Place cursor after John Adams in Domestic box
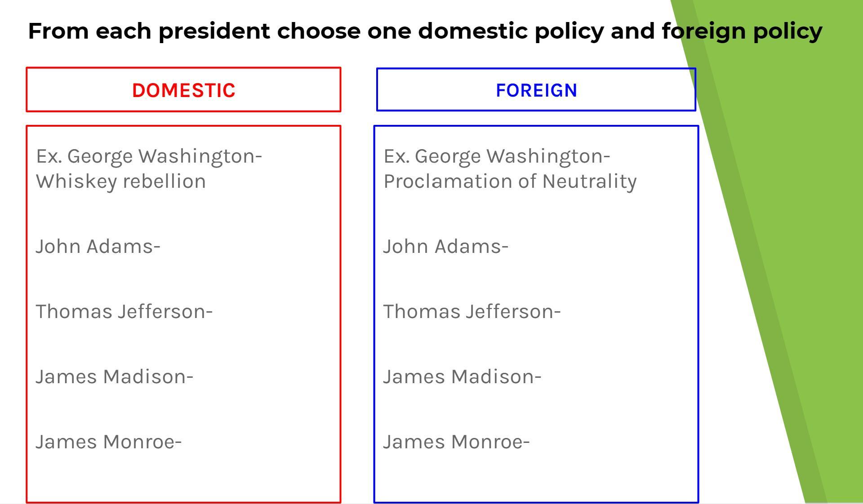The height and width of the screenshot is (504, 863). (x=161, y=247)
